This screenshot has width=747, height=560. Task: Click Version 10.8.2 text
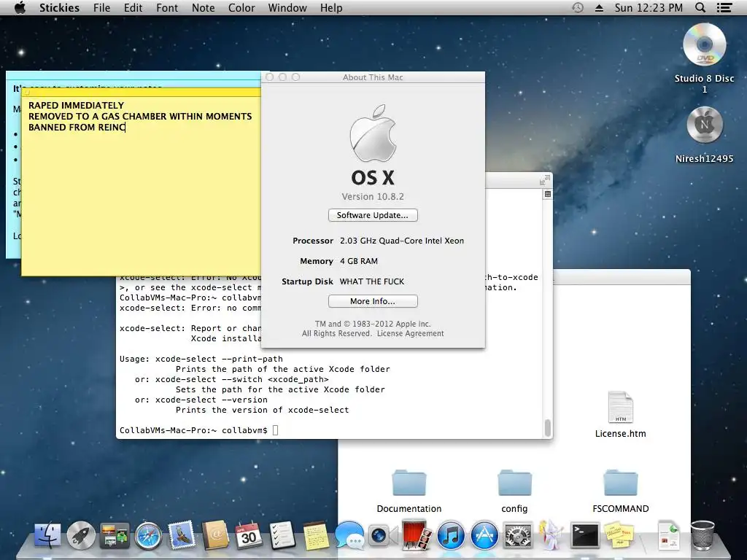[373, 196]
